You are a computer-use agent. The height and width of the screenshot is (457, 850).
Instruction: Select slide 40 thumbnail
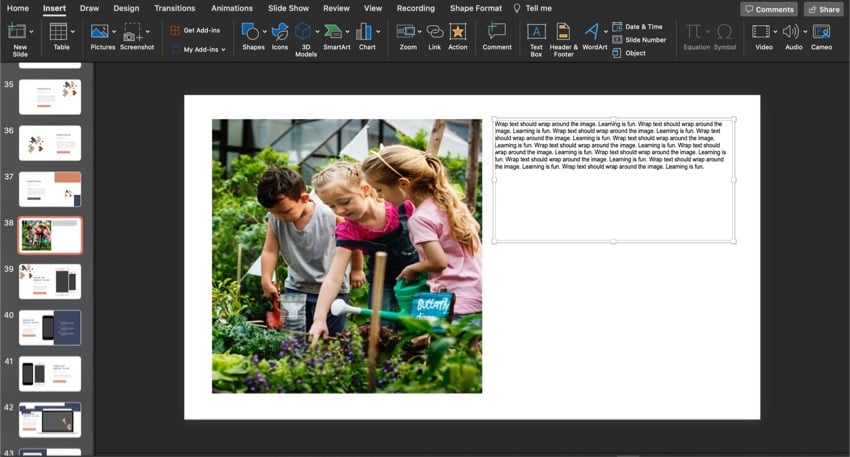click(50, 328)
